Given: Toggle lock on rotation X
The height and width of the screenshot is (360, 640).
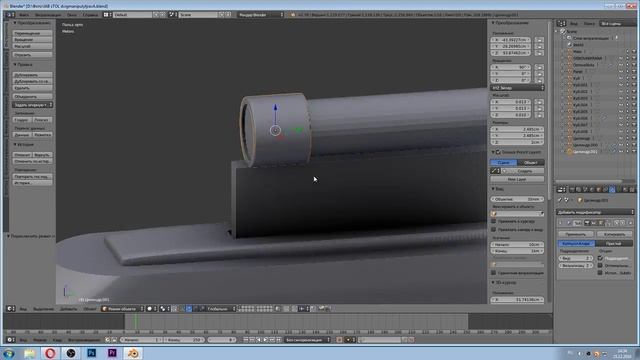Looking at the screenshot, I should pyautogui.click(x=539, y=67).
